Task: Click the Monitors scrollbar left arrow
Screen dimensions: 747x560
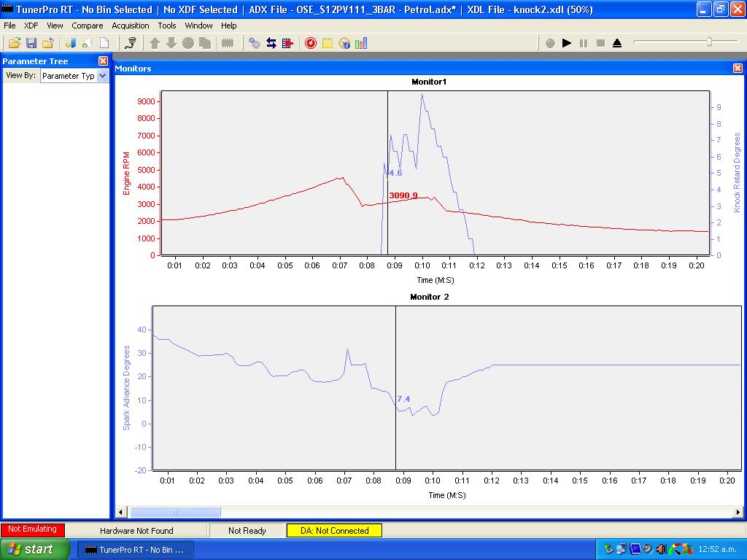Action: tap(121, 513)
